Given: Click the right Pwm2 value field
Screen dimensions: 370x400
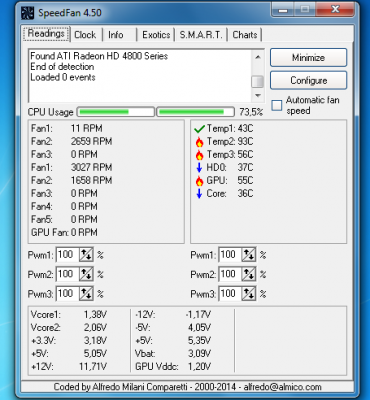Looking at the screenshot, I should click(230, 275).
